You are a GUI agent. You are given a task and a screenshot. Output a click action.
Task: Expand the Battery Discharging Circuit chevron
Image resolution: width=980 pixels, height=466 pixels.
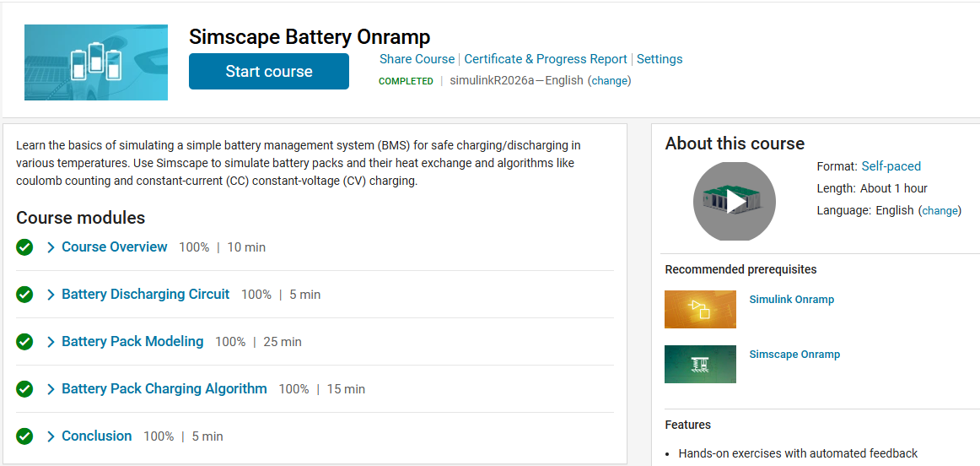tap(51, 295)
